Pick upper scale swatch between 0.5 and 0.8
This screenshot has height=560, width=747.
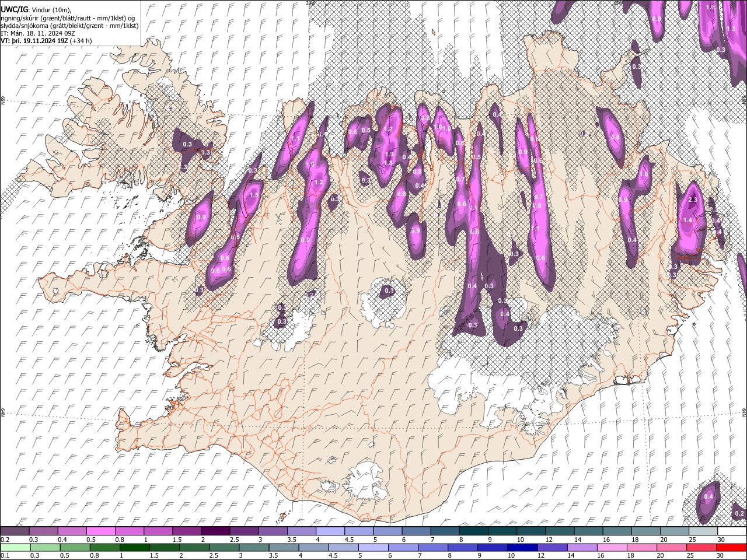click(x=100, y=531)
